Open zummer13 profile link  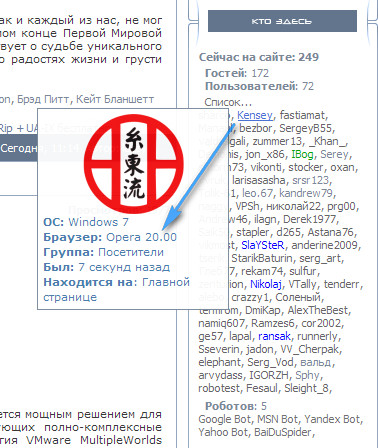coord(277,141)
